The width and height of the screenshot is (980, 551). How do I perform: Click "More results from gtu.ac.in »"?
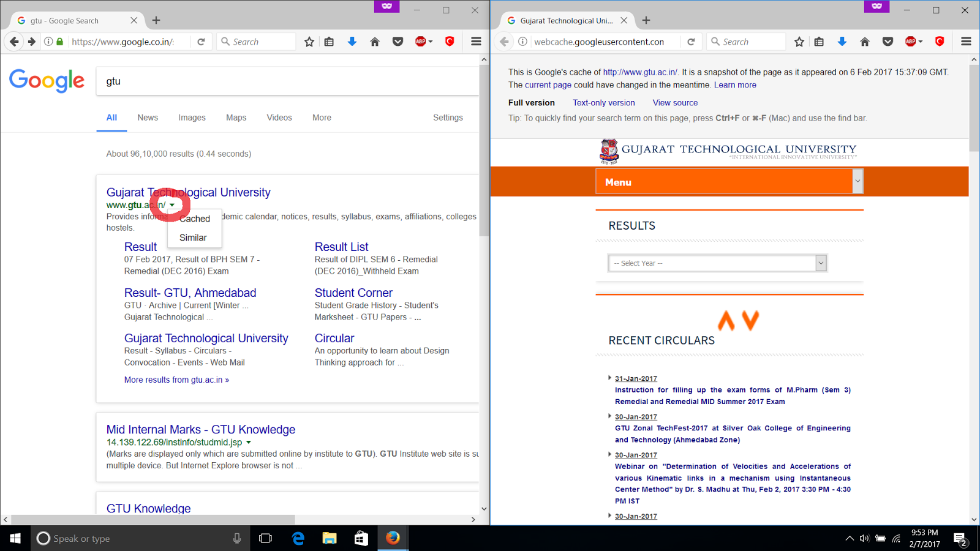pos(176,380)
